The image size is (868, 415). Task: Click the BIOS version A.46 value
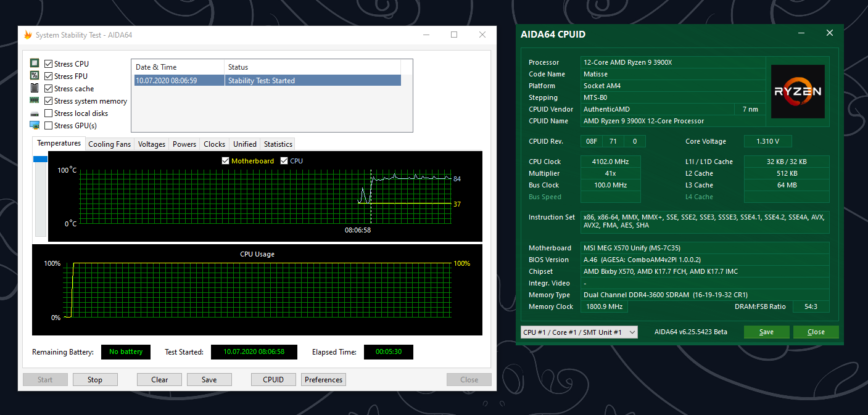point(705,260)
